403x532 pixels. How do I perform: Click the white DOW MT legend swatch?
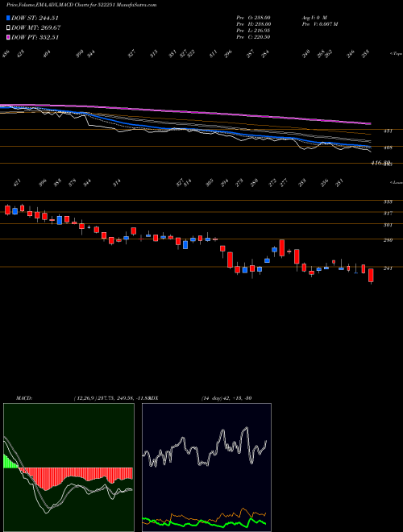[8, 28]
